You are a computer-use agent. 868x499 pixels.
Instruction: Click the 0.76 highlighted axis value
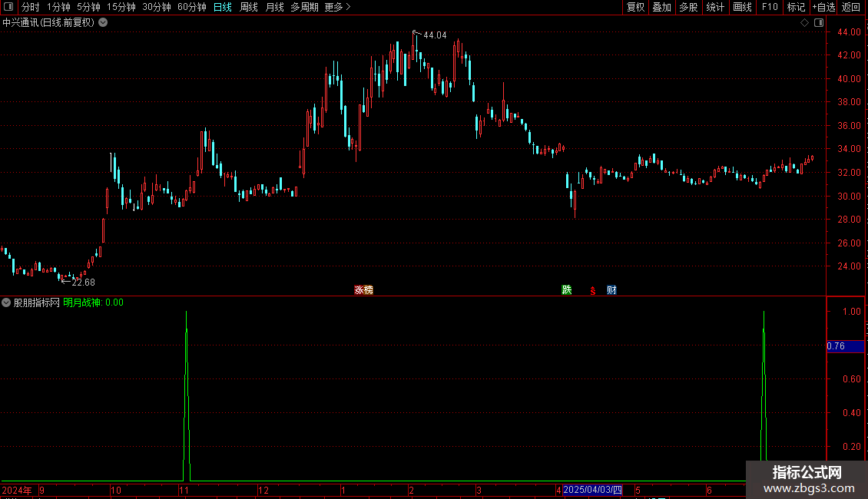(x=845, y=346)
